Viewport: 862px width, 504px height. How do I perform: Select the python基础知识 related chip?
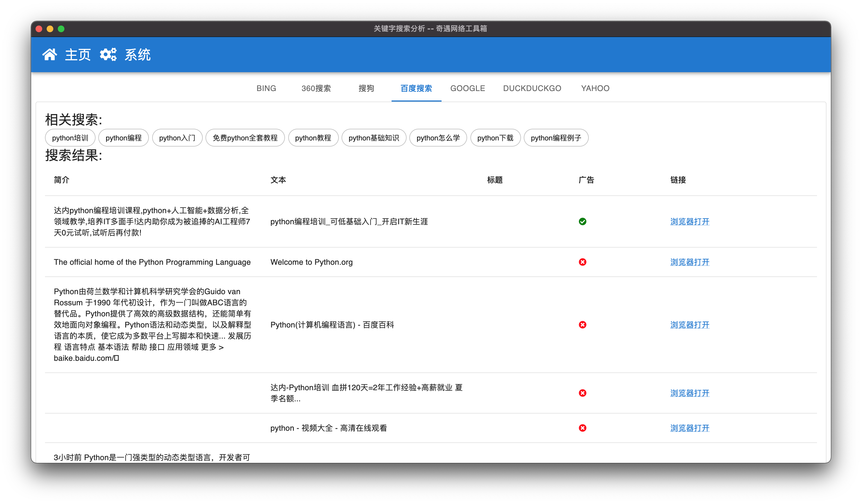(x=374, y=138)
